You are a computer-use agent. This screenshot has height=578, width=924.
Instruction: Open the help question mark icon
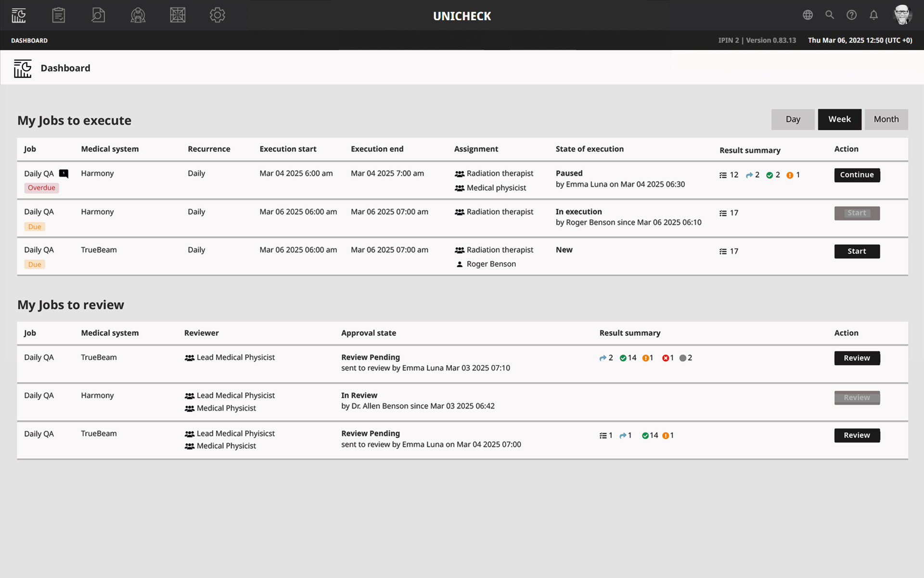point(851,15)
